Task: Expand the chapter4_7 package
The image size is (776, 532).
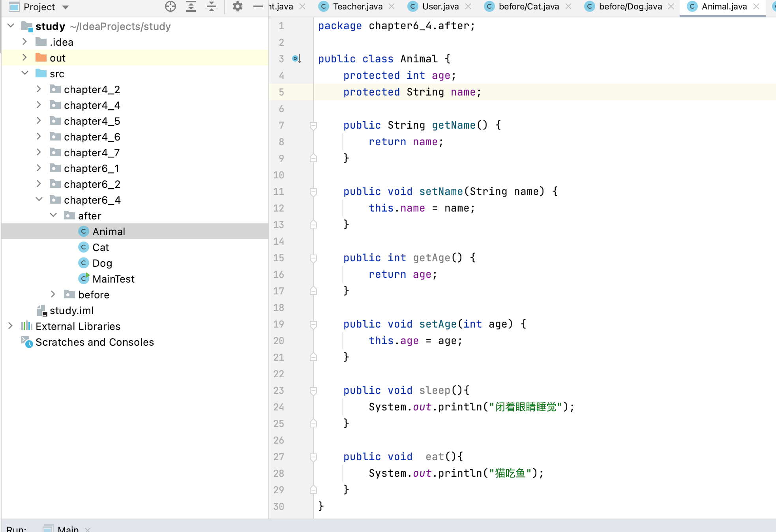Action: point(39,152)
